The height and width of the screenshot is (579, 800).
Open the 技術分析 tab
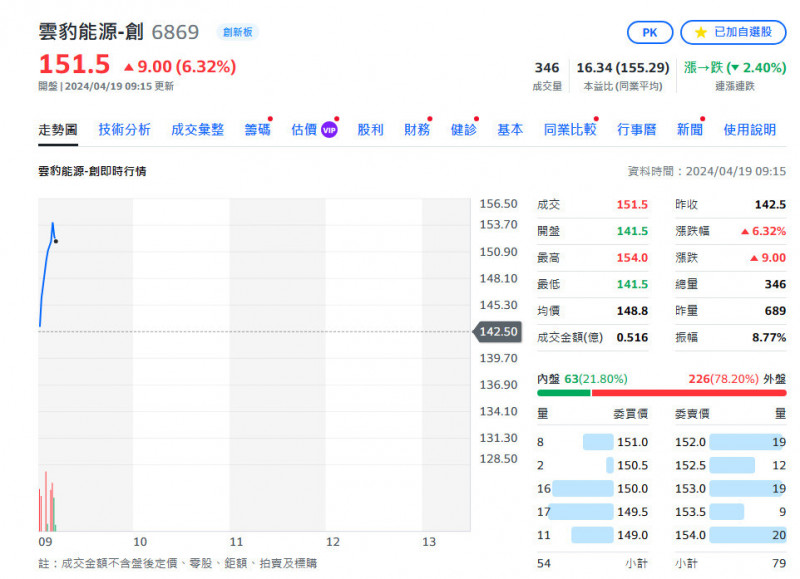tap(124, 130)
